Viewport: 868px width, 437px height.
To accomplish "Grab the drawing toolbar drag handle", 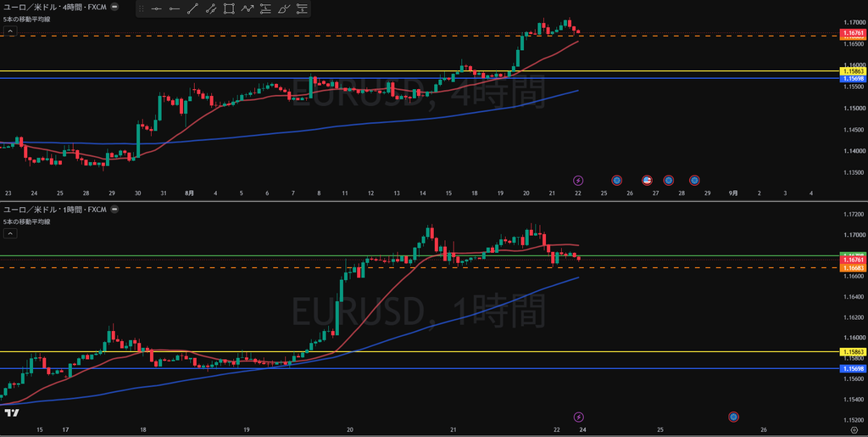I will 142,8.
